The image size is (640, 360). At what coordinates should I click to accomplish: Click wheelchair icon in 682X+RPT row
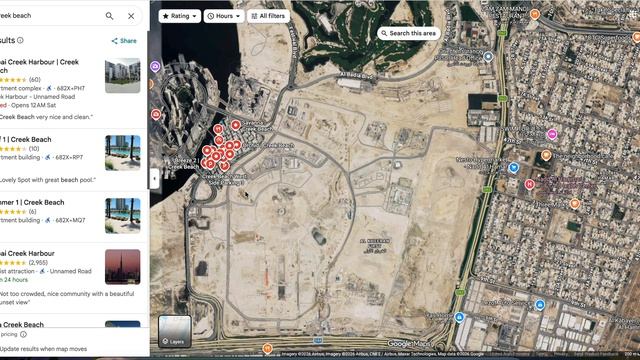click(x=47, y=157)
